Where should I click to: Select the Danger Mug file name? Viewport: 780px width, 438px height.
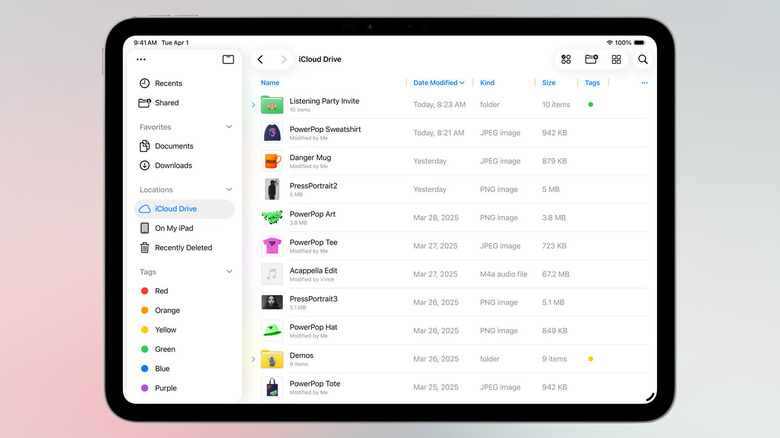pos(310,157)
